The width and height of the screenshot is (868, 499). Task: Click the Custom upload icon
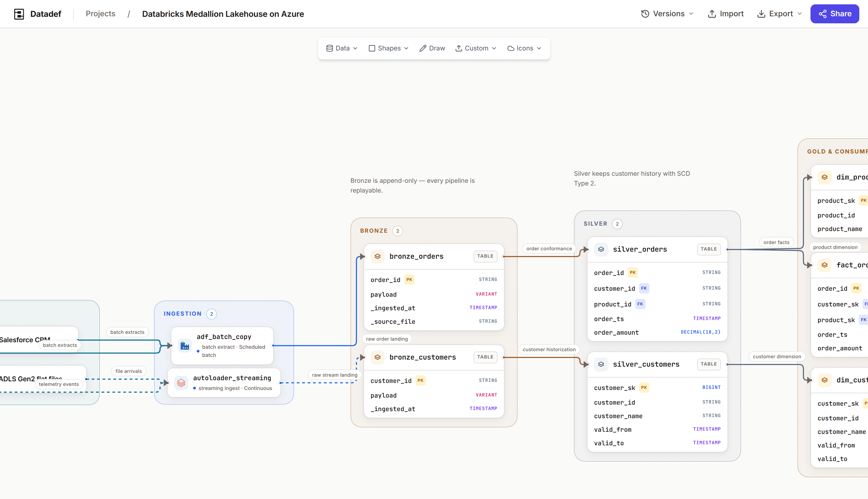[458, 48]
